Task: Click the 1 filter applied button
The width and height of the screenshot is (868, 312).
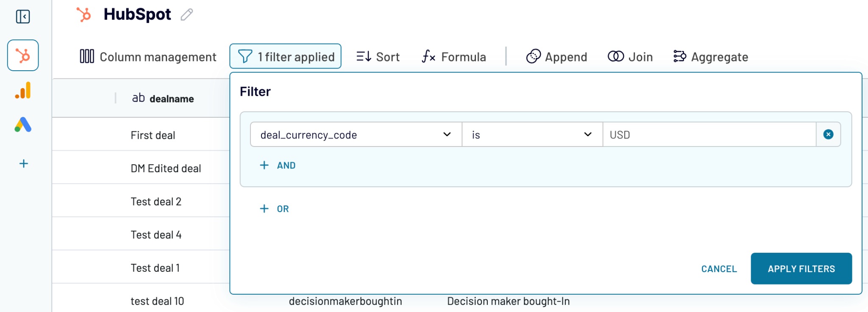Action: pos(285,56)
